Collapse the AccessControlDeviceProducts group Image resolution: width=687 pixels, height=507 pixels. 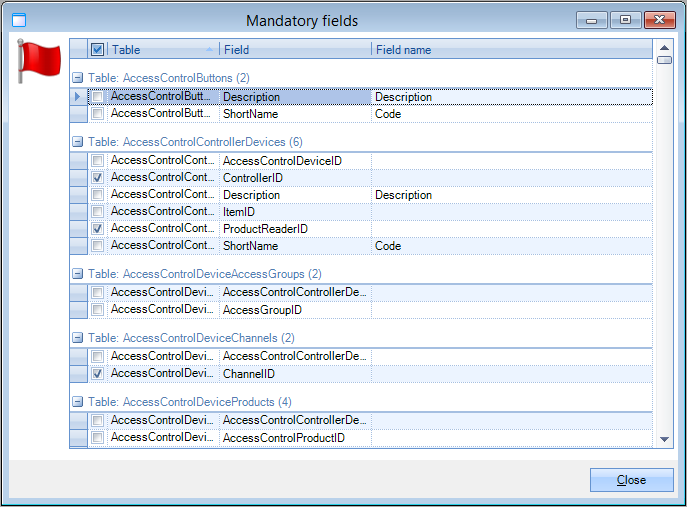[77, 402]
